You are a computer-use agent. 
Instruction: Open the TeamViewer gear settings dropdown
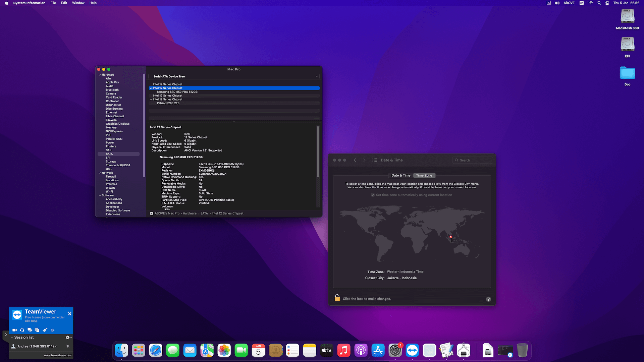coord(68,338)
